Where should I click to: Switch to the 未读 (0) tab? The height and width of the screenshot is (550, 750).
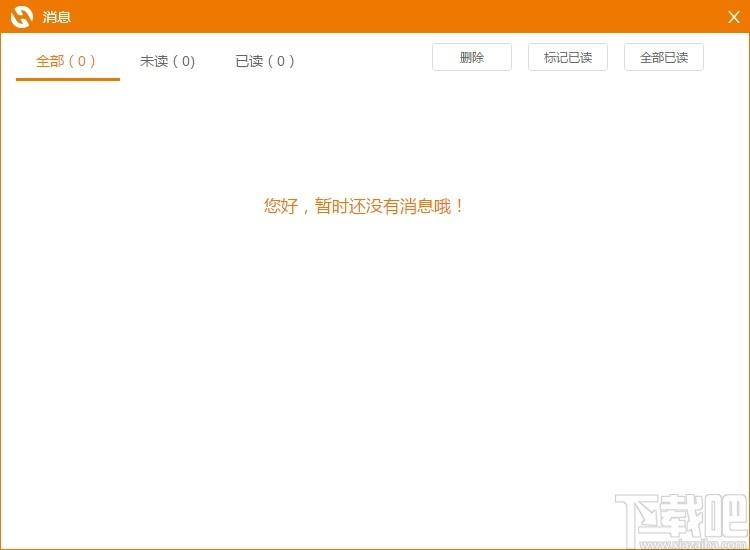167,61
